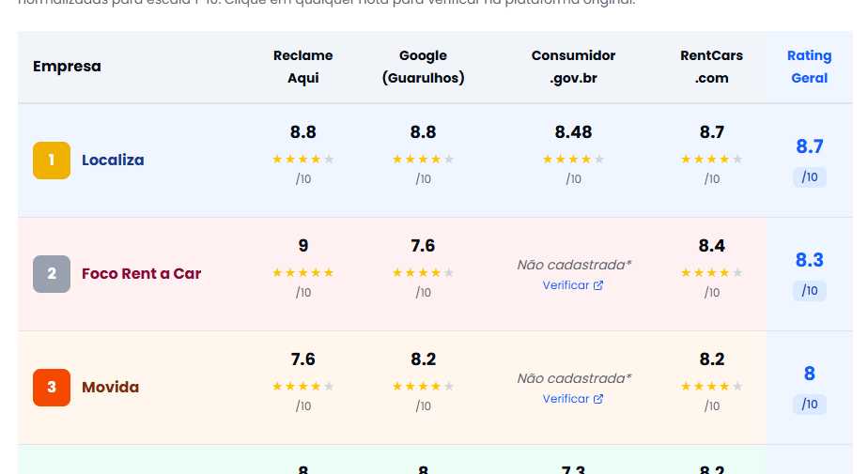The image size is (868, 474).
Task: Click Verificar link in Movida row
Action: [566, 399]
